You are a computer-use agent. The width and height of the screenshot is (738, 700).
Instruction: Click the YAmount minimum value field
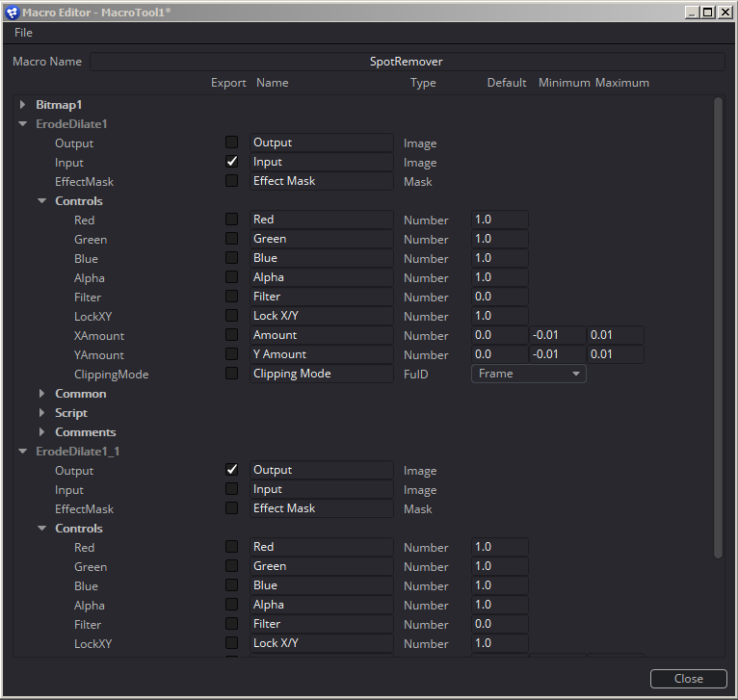(x=557, y=354)
